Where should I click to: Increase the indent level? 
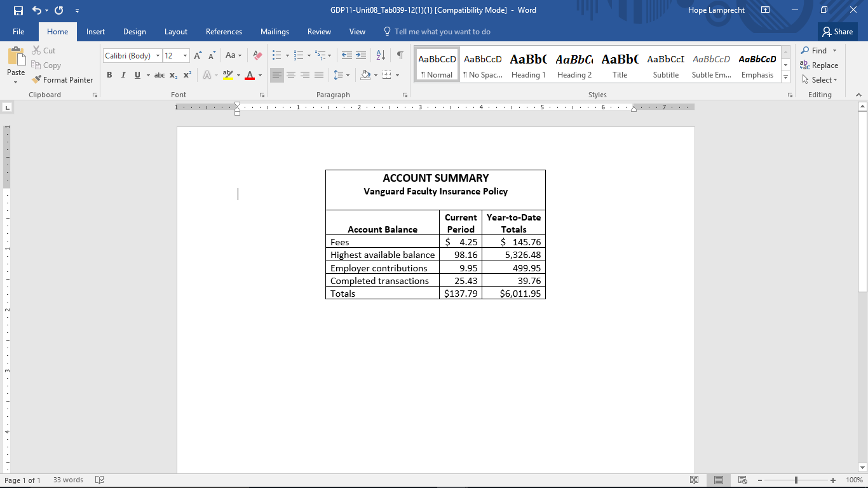(x=360, y=55)
